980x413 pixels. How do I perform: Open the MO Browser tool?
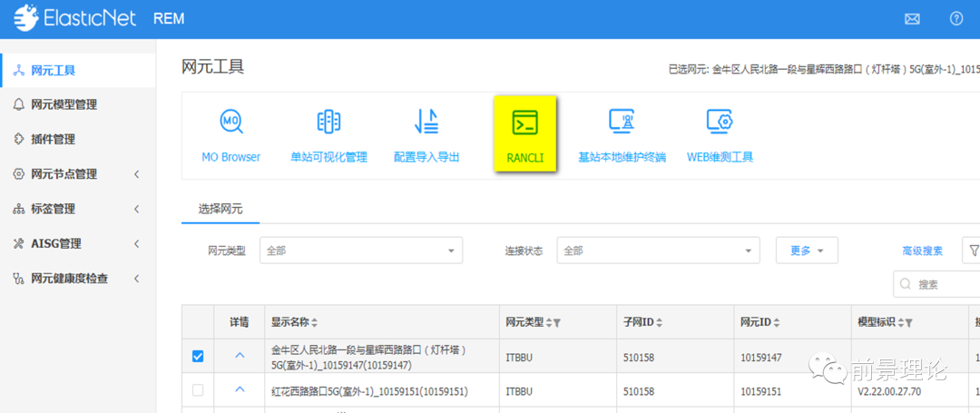coord(230,136)
